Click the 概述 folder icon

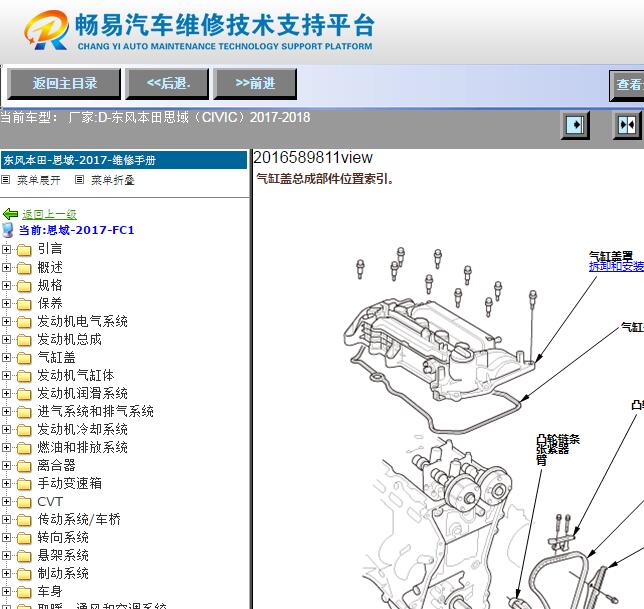pos(24,268)
